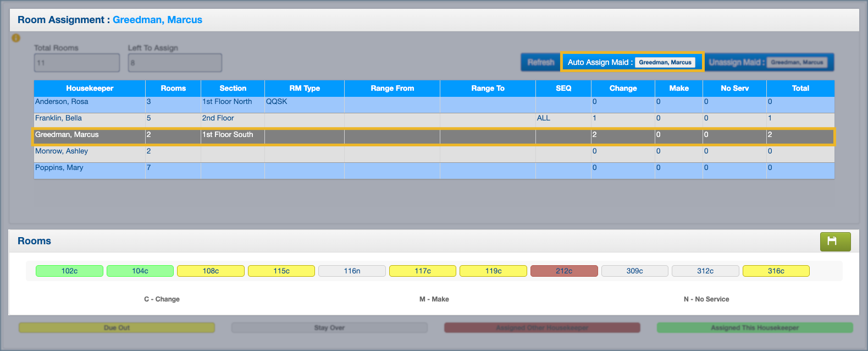This screenshot has width=868, height=351.
Task: Click the Total Rooms field
Action: 76,63
